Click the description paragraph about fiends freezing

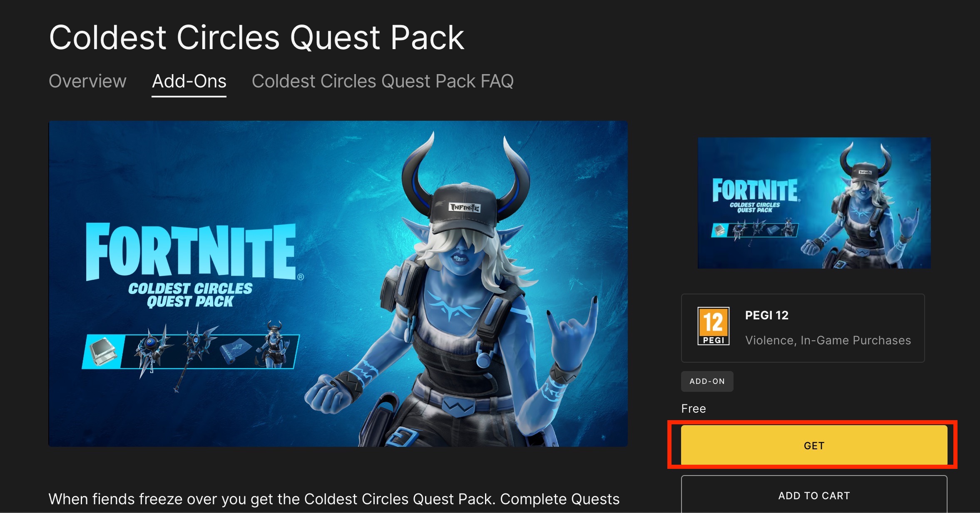coord(334,499)
